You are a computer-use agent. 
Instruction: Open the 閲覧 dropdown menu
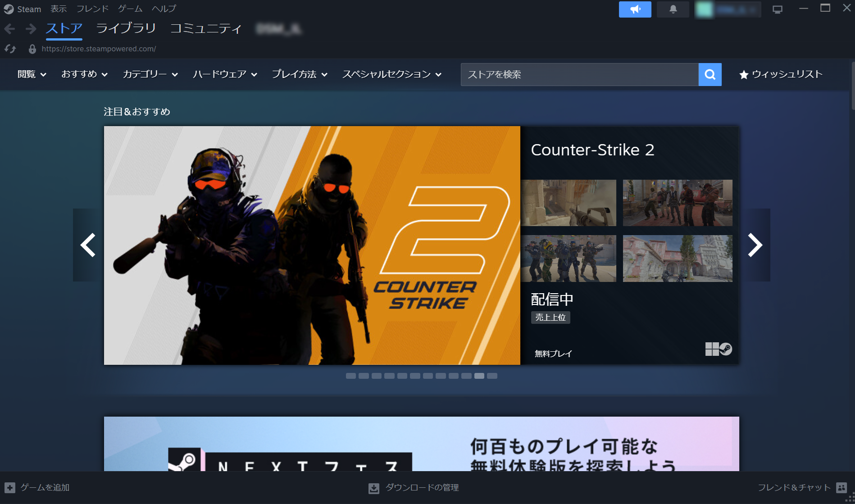(x=32, y=74)
